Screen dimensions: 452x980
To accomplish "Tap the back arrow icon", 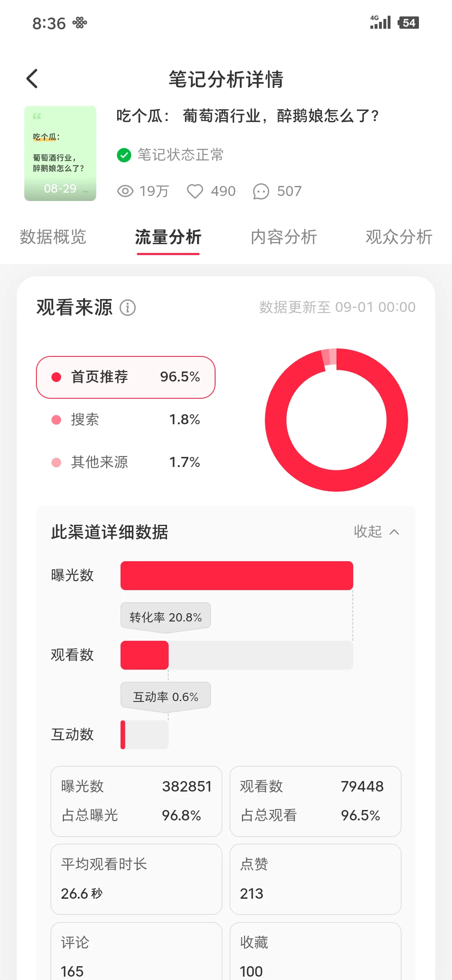I will 32,79.
